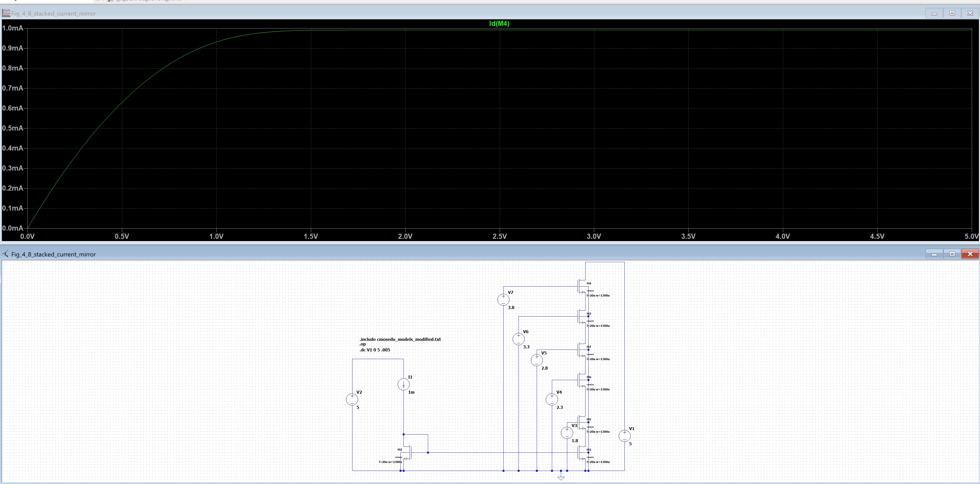Click the 0.8mA label on the vertical axis
This screenshot has width=980, height=484.
(x=13, y=68)
